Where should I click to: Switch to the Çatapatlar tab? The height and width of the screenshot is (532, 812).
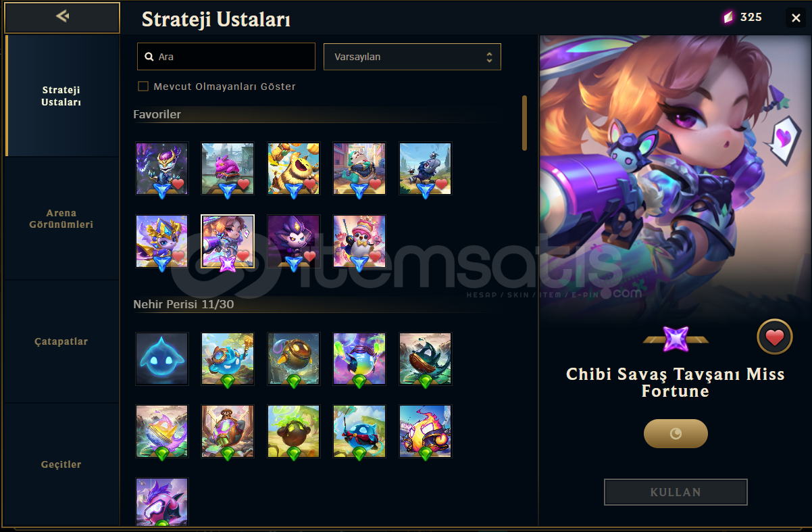click(61, 341)
